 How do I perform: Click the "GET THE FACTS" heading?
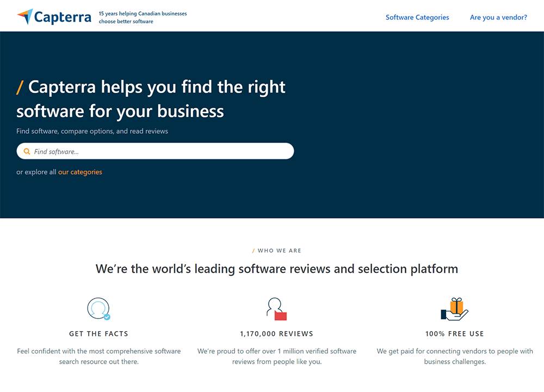pos(98,334)
